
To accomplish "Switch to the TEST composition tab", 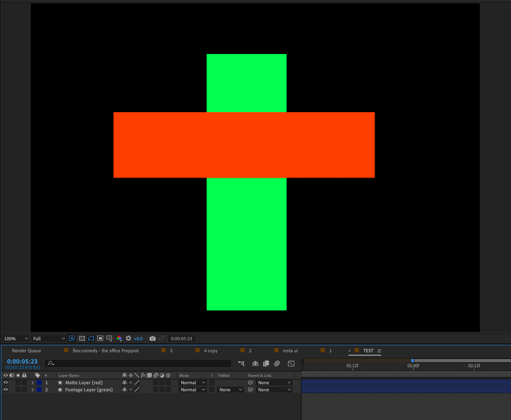I will click(369, 351).
